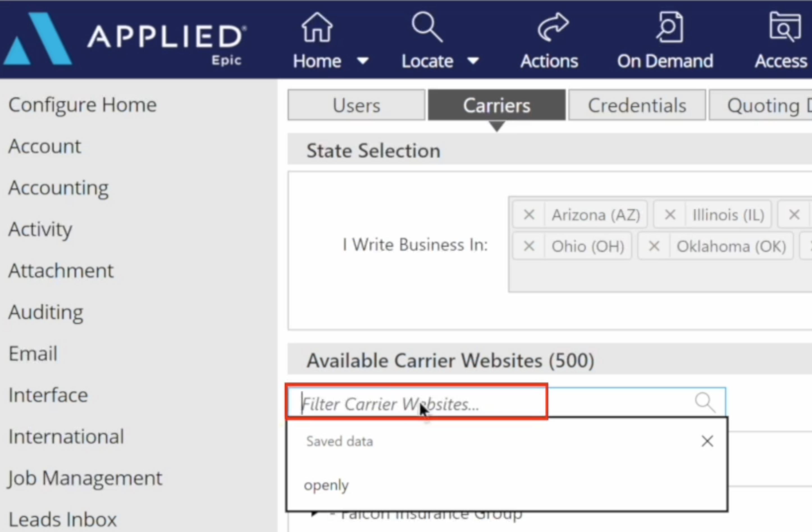The image size is (812, 532).
Task: Expand the Locate dropdown arrow
Action: tap(473, 61)
